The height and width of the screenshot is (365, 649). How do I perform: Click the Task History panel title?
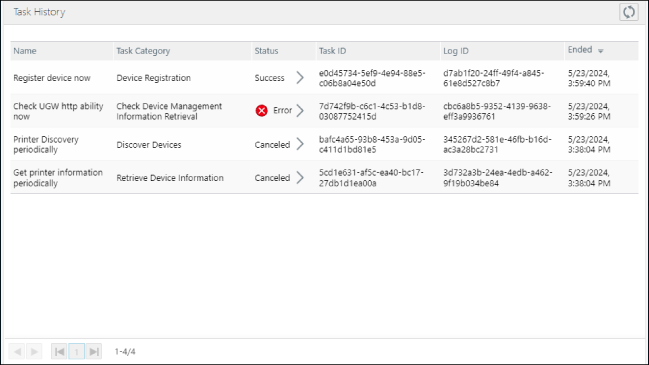pyautogui.click(x=39, y=12)
